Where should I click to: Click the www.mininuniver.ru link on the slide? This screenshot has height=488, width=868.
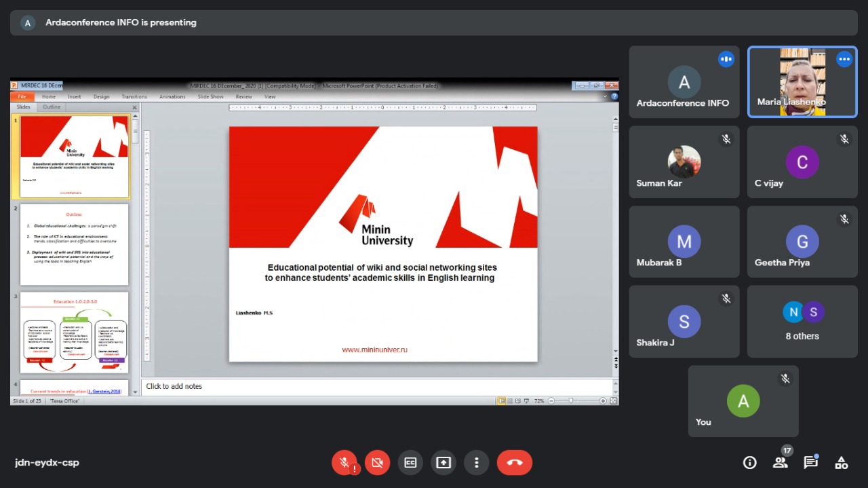374,350
